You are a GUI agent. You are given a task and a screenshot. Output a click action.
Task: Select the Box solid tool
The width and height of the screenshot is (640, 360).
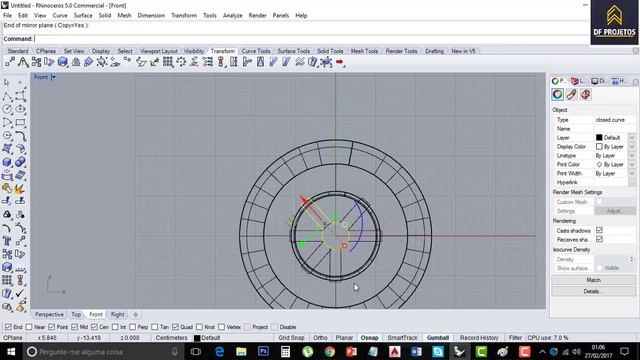pyautogui.click(x=7, y=162)
